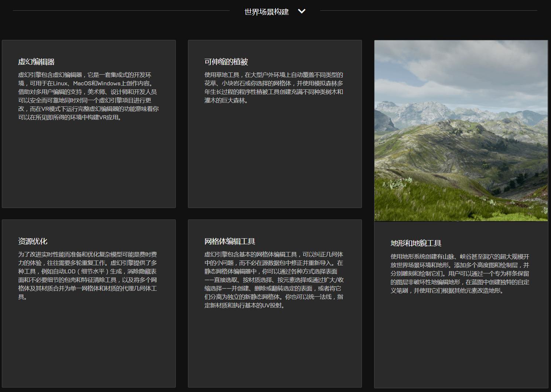Click the 网格体编辑工具 description paragraph
Screen dimensions: 551x392
click(274, 280)
